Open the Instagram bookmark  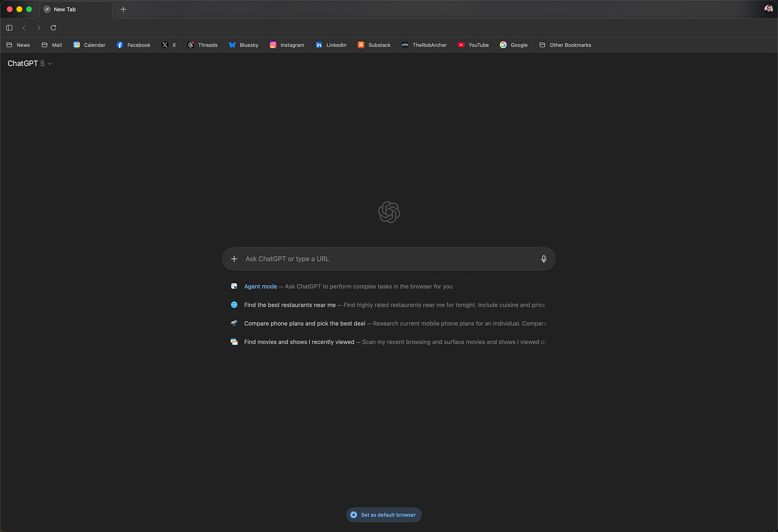287,45
